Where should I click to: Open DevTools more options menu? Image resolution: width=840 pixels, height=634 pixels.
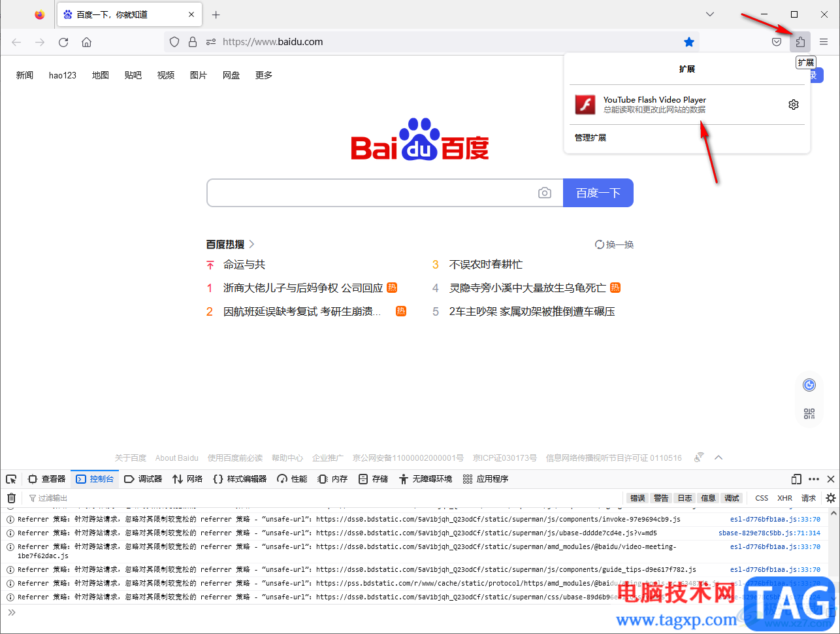[x=814, y=479]
